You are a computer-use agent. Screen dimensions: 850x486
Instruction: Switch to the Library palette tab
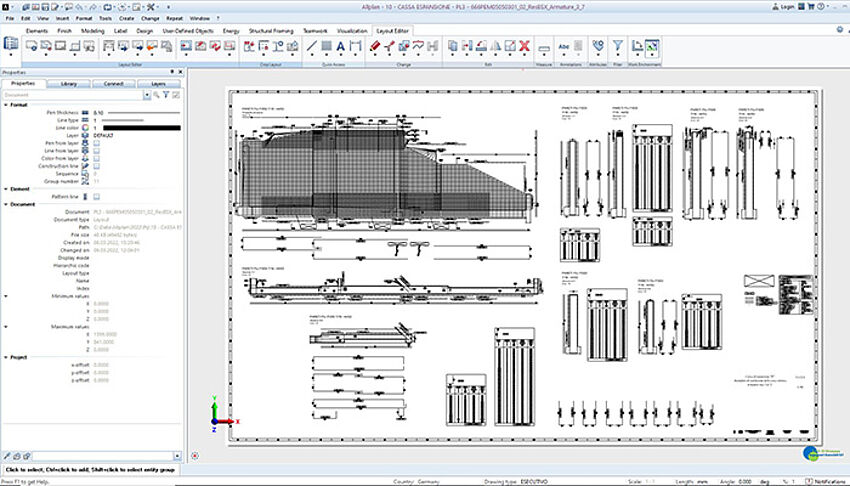coord(68,84)
